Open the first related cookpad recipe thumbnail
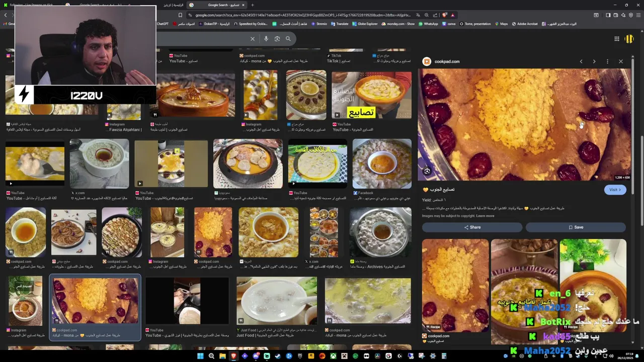 click(455, 285)
